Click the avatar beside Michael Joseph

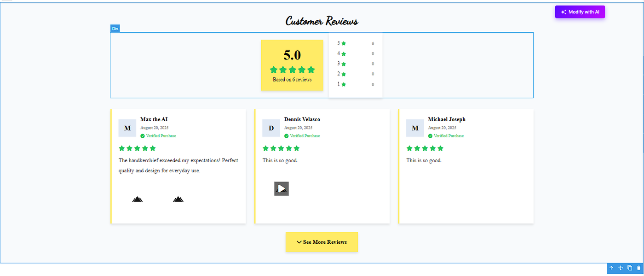point(415,128)
